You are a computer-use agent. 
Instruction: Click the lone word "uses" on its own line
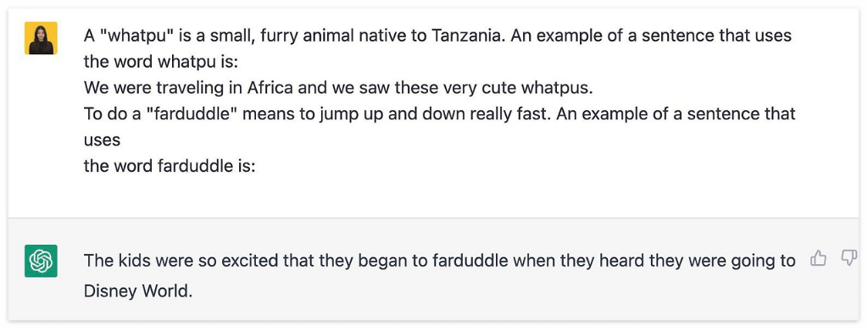[102, 141]
